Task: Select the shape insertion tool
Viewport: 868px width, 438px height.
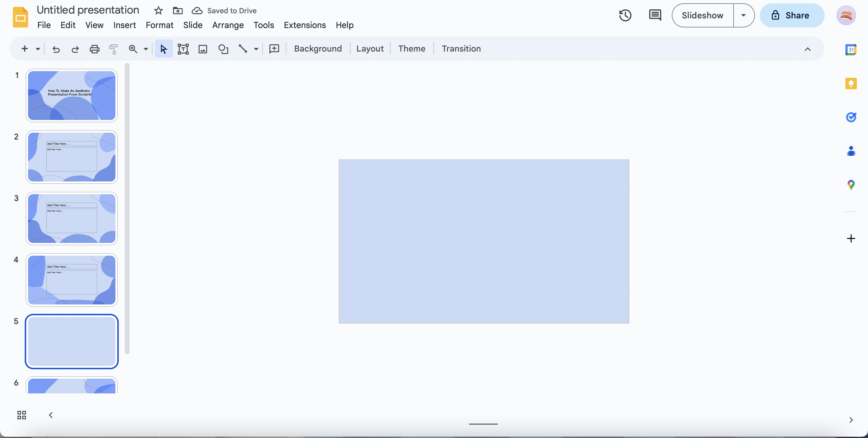Action: pyautogui.click(x=223, y=49)
